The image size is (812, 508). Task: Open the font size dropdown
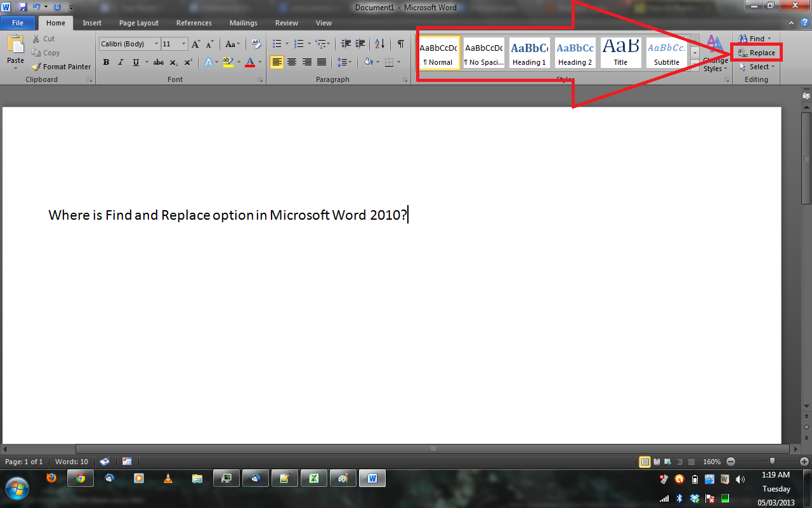[184, 44]
